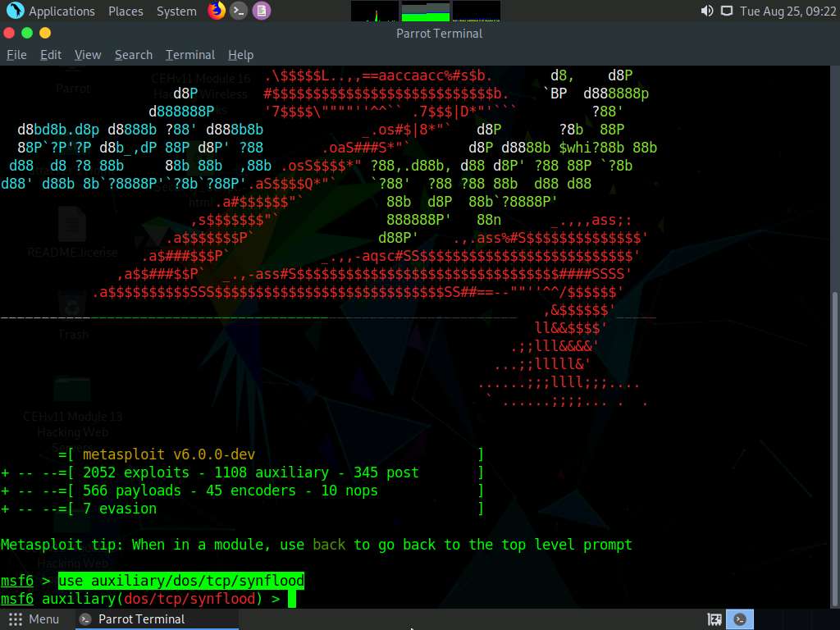Screen dimensions: 840x630
Task: Click the terminal vertical scrollbar
Action: pyautogui.click(x=834, y=449)
